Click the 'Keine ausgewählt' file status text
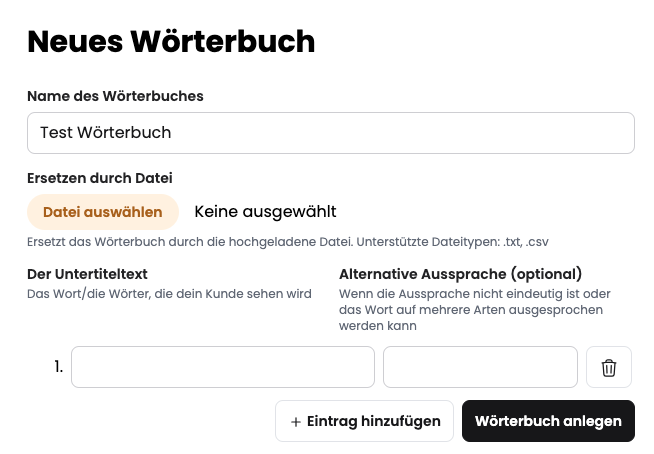 click(265, 212)
